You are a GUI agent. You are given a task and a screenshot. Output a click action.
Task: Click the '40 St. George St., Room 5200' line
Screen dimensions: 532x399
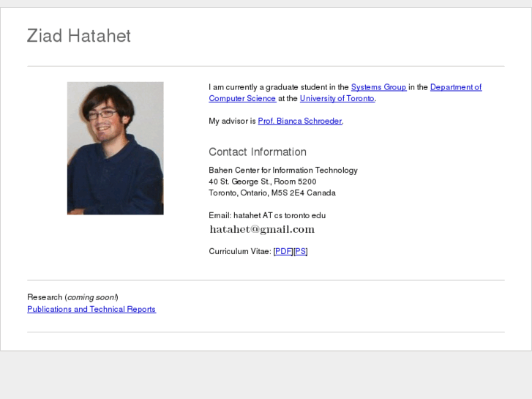[x=263, y=182]
